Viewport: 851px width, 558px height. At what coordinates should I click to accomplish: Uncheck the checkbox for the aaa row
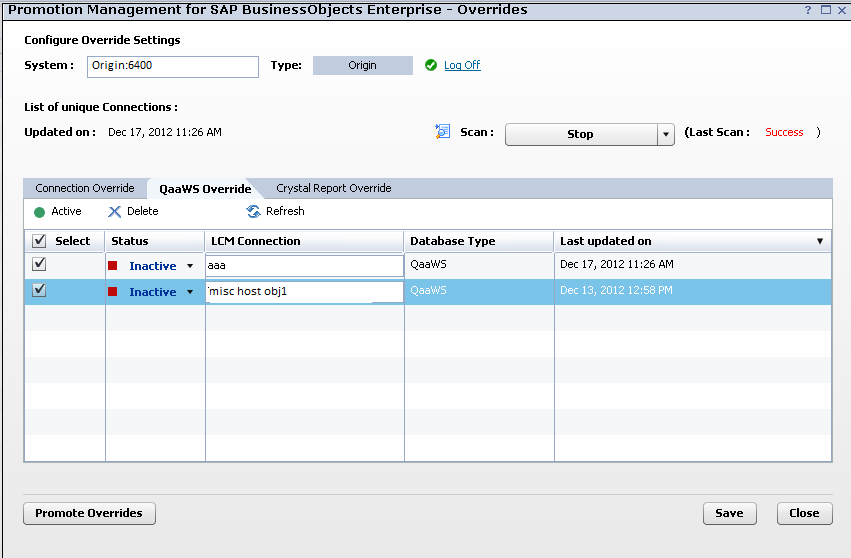click(x=39, y=264)
